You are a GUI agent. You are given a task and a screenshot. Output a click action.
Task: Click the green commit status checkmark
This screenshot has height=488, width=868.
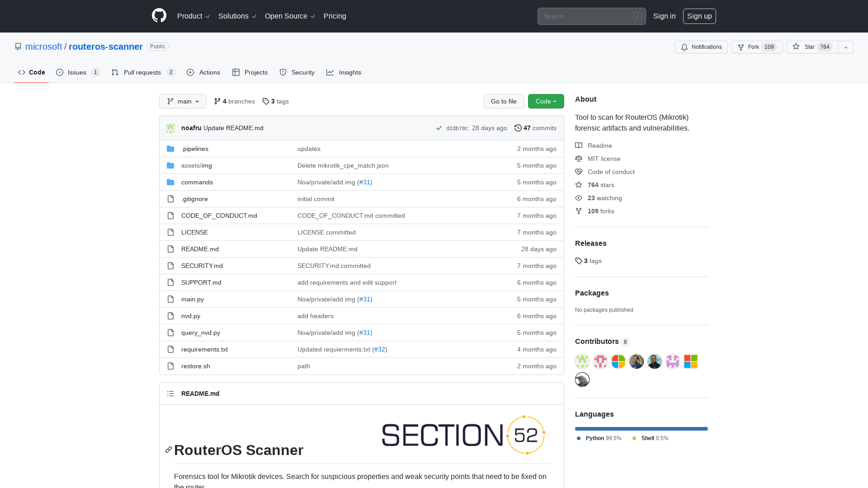[x=439, y=128]
